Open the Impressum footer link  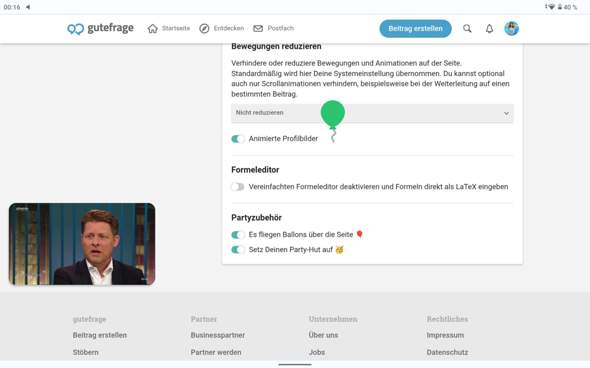(445, 335)
